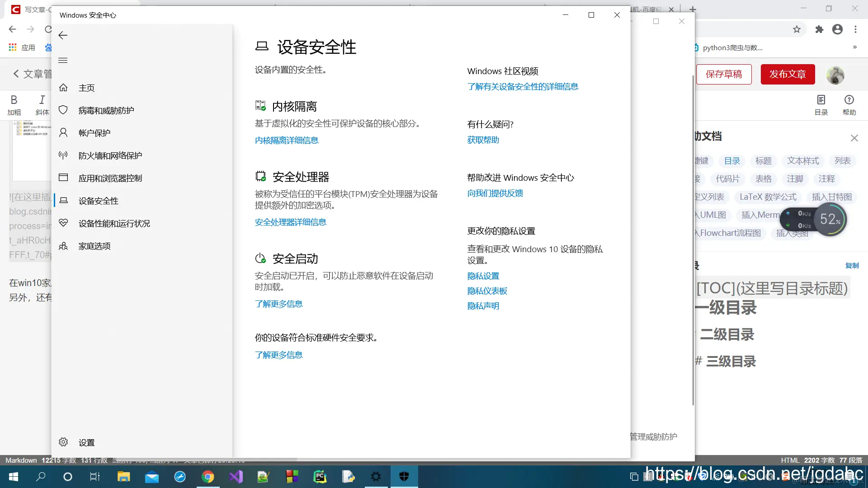View 设备性能和运行状况 page

point(114,223)
